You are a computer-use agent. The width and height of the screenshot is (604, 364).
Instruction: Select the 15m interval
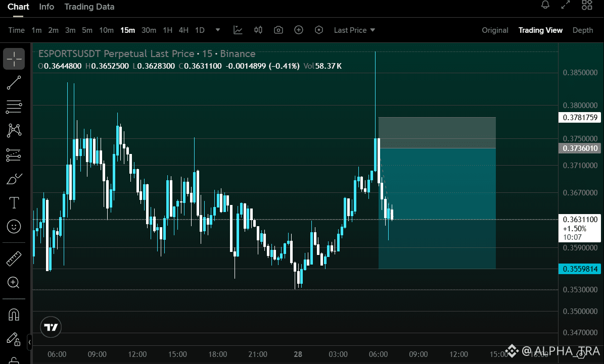tap(127, 30)
